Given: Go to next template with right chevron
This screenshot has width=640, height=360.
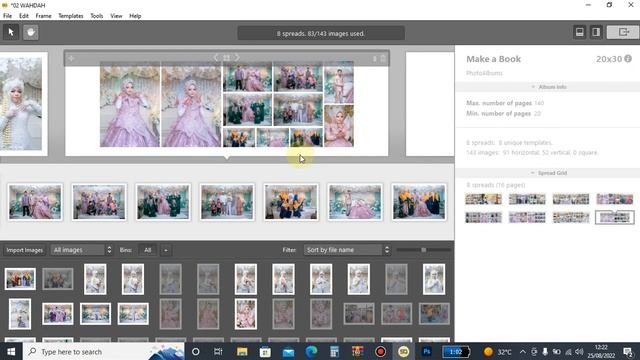Looking at the screenshot, I should tap(237, 58).
